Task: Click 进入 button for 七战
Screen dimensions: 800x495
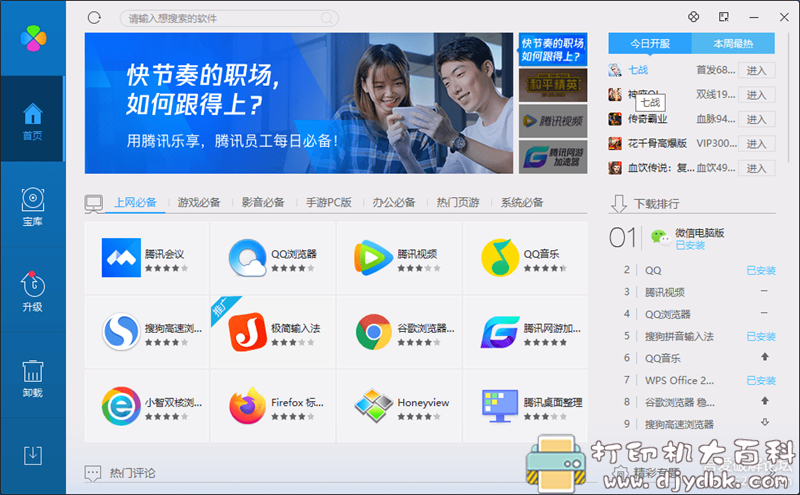Action: coord(756,70)
